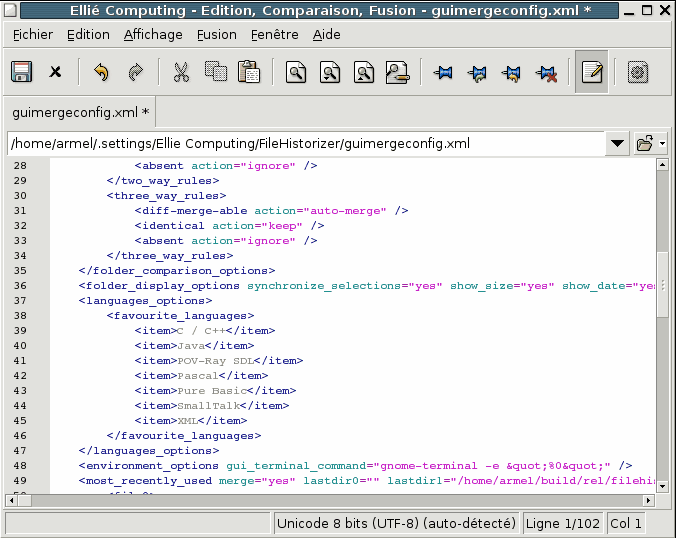Image resolution: width=676 pixels, height=538 pixels.
Task: Undo the last edit
Action: [101, 72]
